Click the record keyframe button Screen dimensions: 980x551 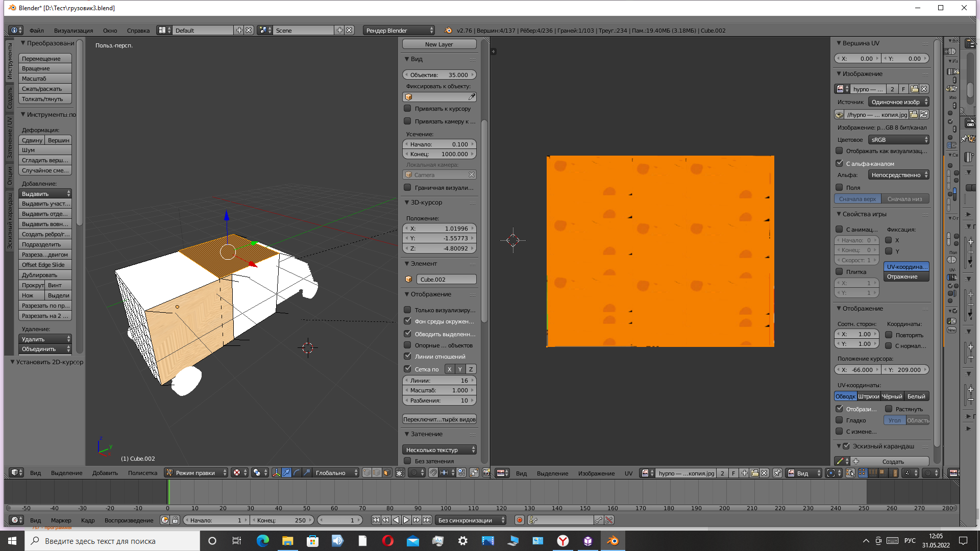pos(520,520)
